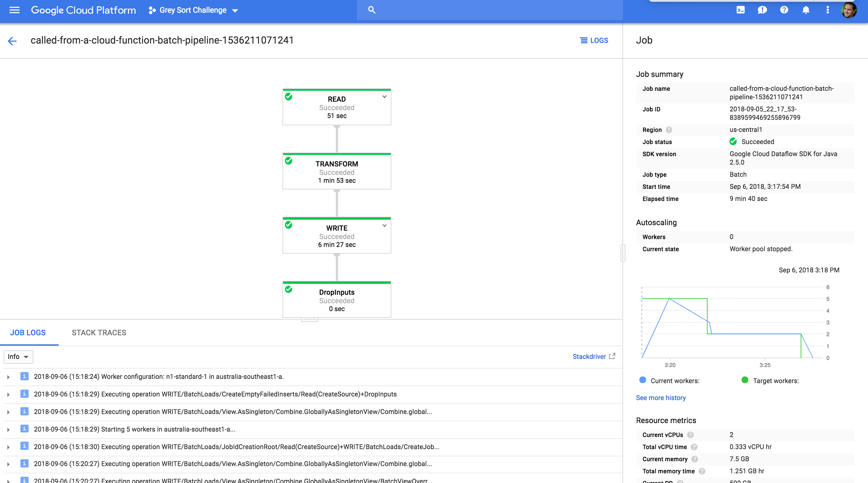Screen dimensions: 868x483
Task: Open the help icon
Action: click(784, 10)
